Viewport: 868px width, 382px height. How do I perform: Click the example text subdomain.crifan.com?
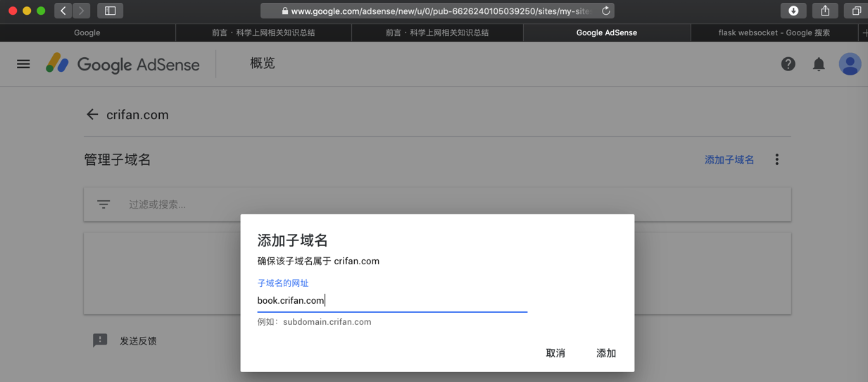click(327, 322)
